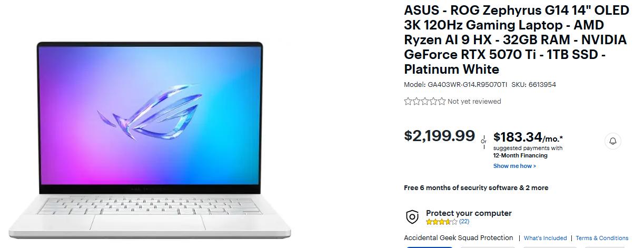Select the 12-Month Financing text
The width and height of the screenshot is (644, 248).
point(520,155)
